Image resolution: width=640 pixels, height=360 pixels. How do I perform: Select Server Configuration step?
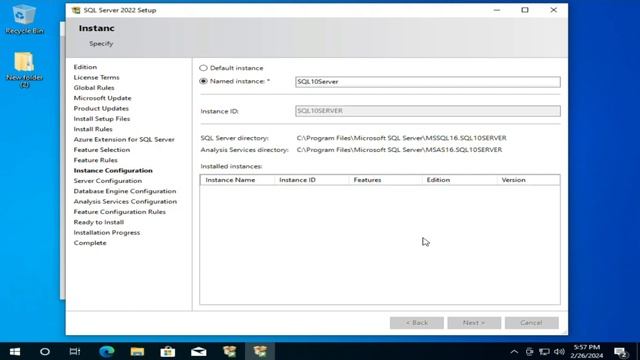pos(108,181)
